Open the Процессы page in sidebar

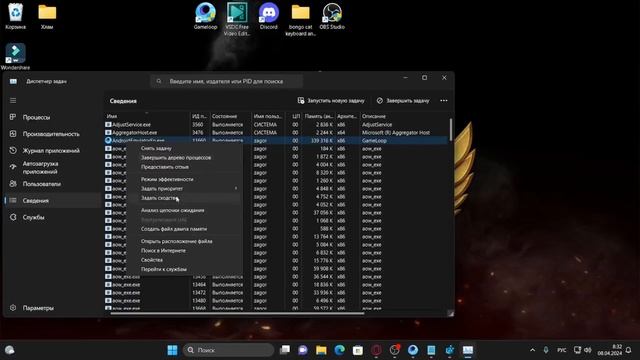36,117
